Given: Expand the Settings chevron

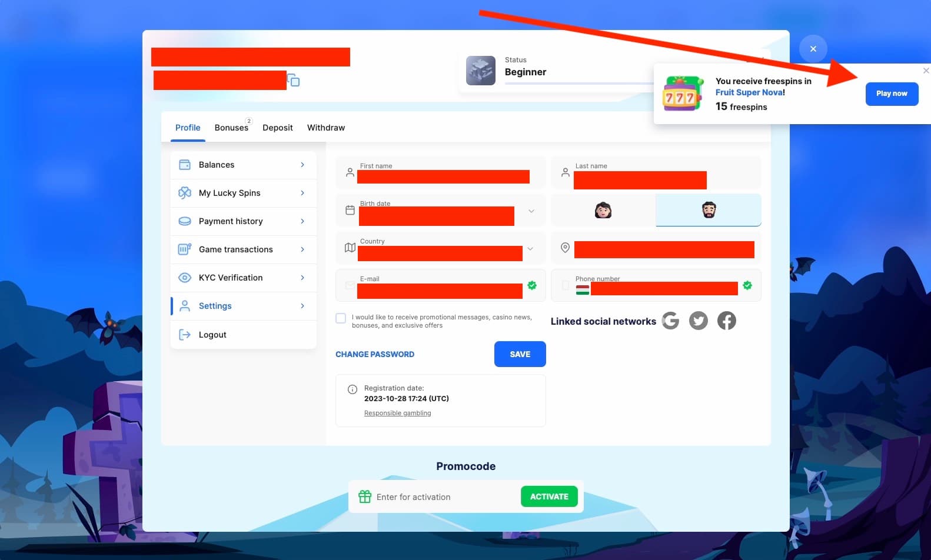Looking at the screenshot, I should pyautogui.click(x=302, y=306).
